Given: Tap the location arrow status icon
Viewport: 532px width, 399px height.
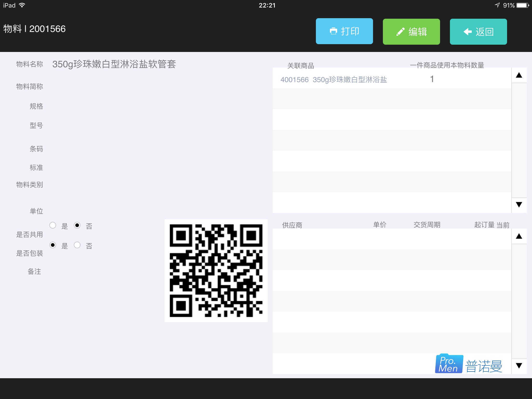Looking at the screenshot, I should (x=497, y=5).
